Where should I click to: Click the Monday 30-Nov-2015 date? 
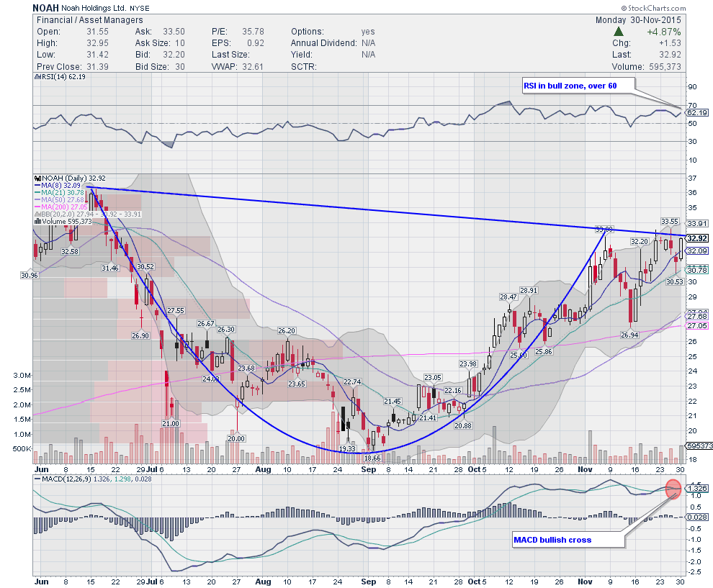tap(638, 20)
